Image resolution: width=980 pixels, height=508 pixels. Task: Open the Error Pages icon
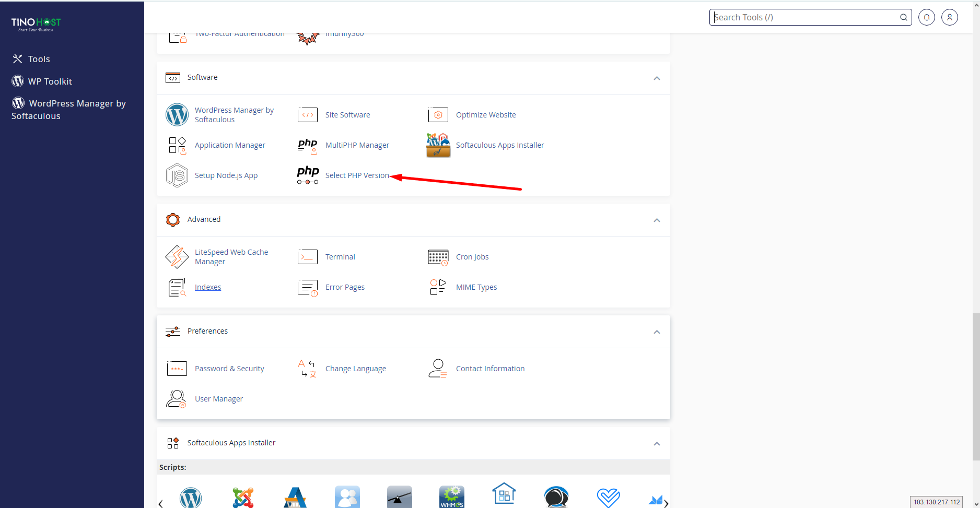pos(308,288)
